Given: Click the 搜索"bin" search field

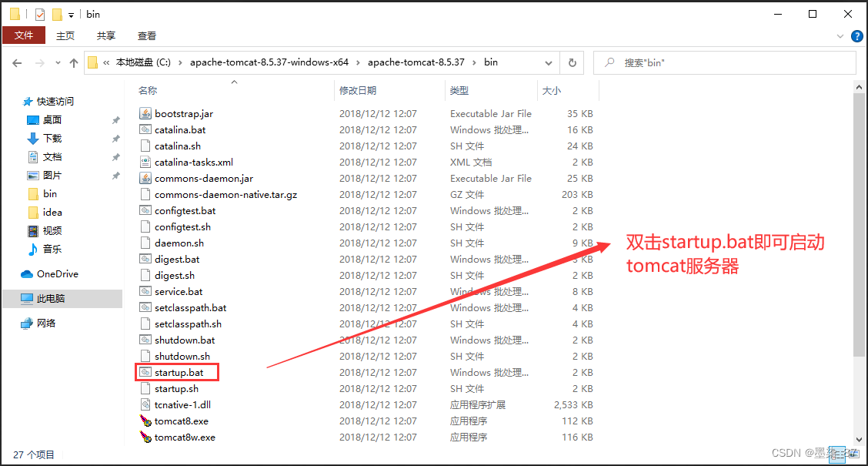Looking at the screenshot, I should pos(725,62).
